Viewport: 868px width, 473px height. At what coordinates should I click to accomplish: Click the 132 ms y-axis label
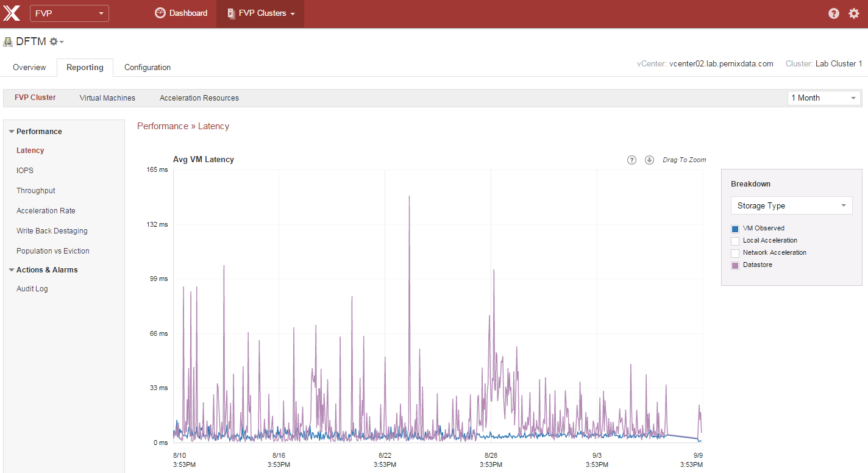pyautogui.click(x=157, y=225)
